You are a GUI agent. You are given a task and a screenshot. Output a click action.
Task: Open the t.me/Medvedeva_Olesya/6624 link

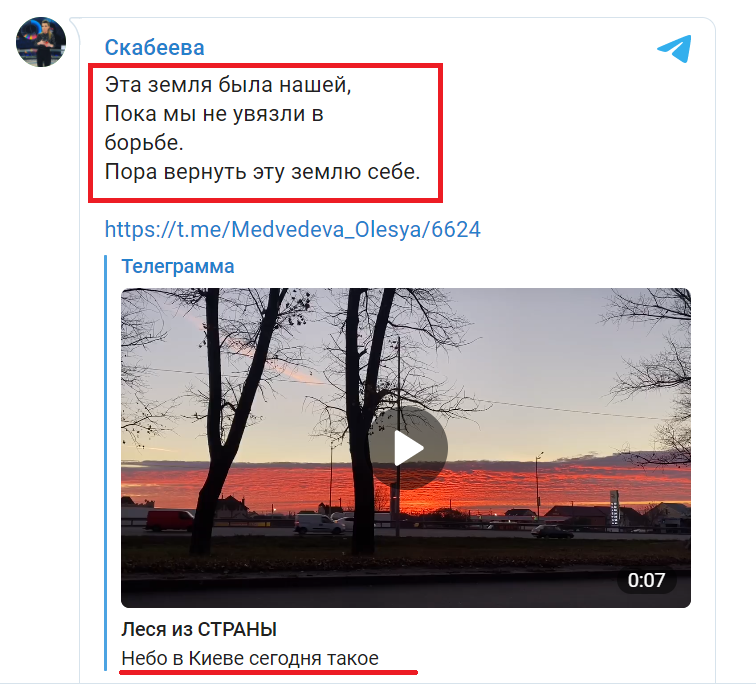point(292,229)
